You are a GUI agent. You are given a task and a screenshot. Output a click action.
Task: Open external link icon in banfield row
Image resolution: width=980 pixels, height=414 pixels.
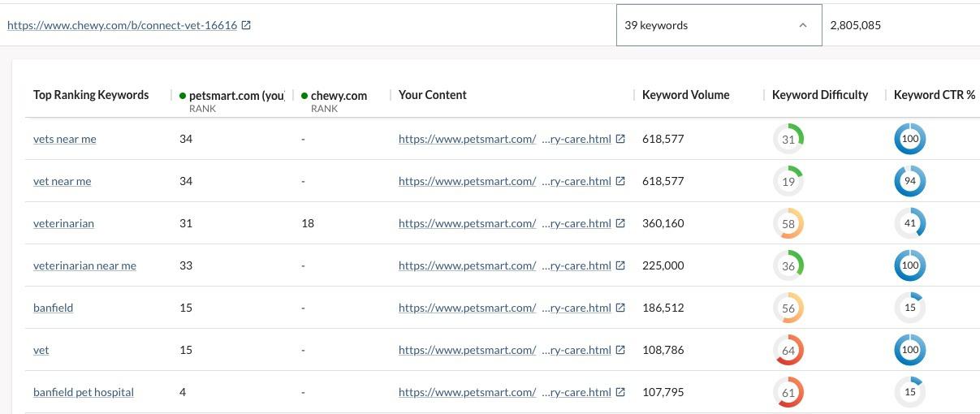[x=620, y=308]
